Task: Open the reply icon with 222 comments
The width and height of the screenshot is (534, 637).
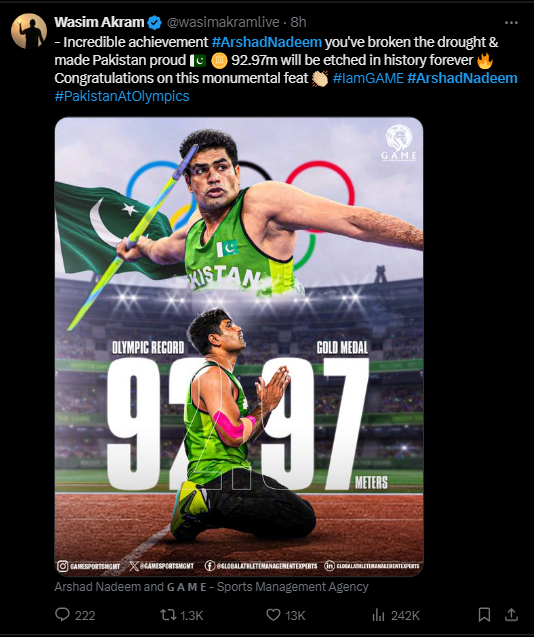Action: coord(62,615)
